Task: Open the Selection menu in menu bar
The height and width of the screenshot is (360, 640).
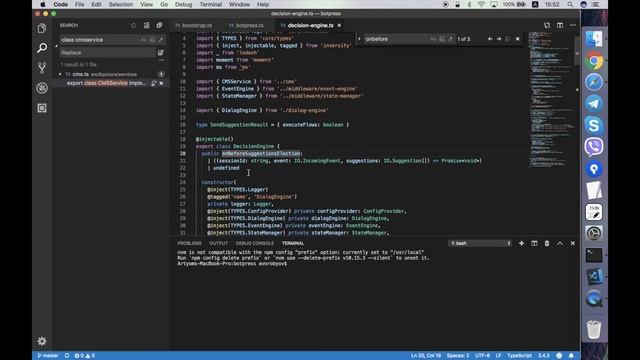Action: [x=120, y=4]
